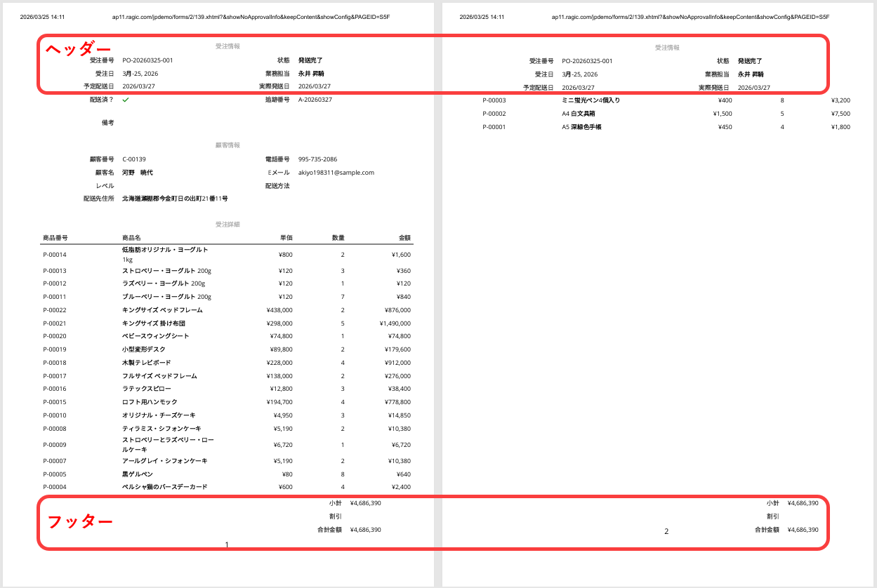Click the 顧客情報 section title
Image resolution: width=877 pixels, height=588 pixels.
pos(228,145)
